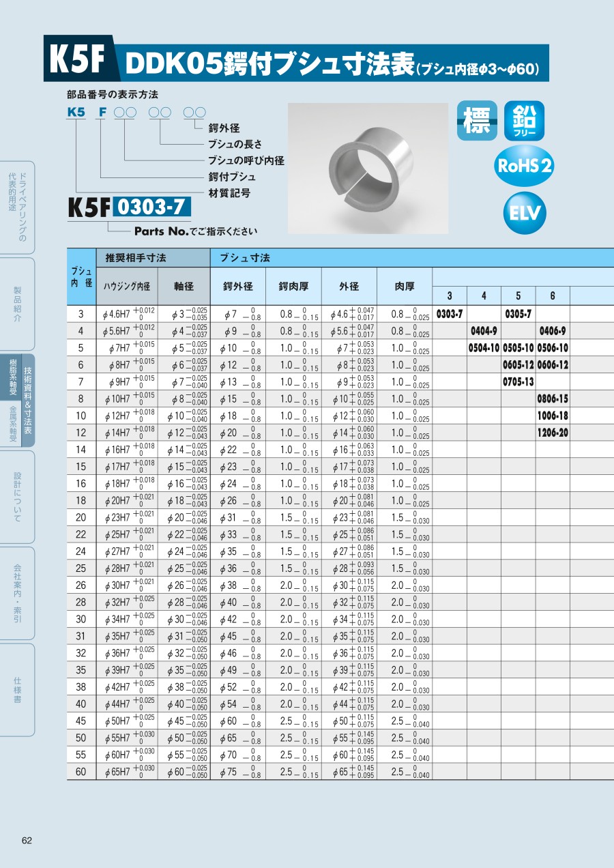Switch to the 会社案内・索引 side tab
Screen dimensions: 614x868
tap(17, 592)
